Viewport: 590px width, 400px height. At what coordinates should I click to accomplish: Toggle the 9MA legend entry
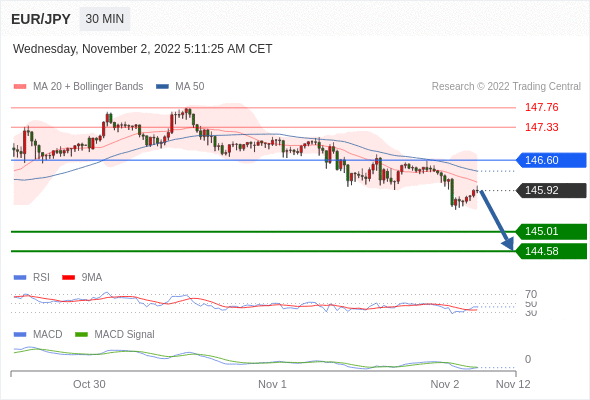(x=82, y=277)
